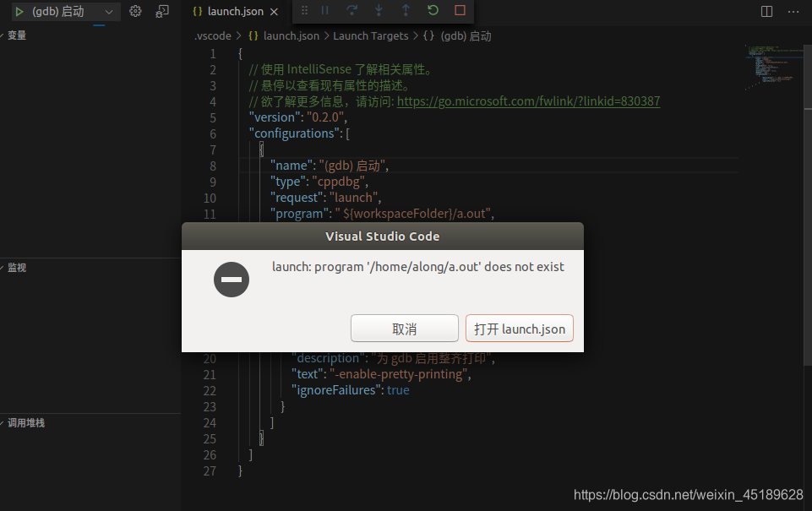Click the 取消 button in the dialog
812x511 pixels.
pyautogui.click(x=405, y=329)
